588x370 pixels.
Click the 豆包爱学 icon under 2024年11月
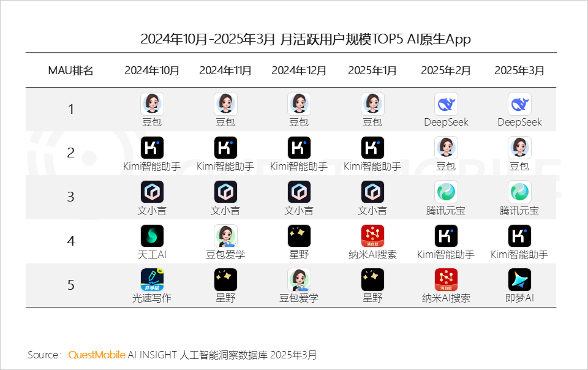225,235
